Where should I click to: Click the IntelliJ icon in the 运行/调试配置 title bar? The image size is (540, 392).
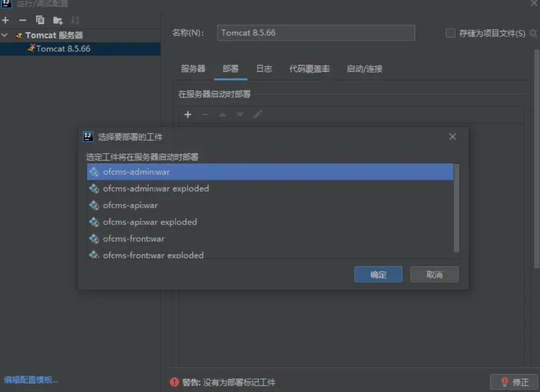(6, 3)
